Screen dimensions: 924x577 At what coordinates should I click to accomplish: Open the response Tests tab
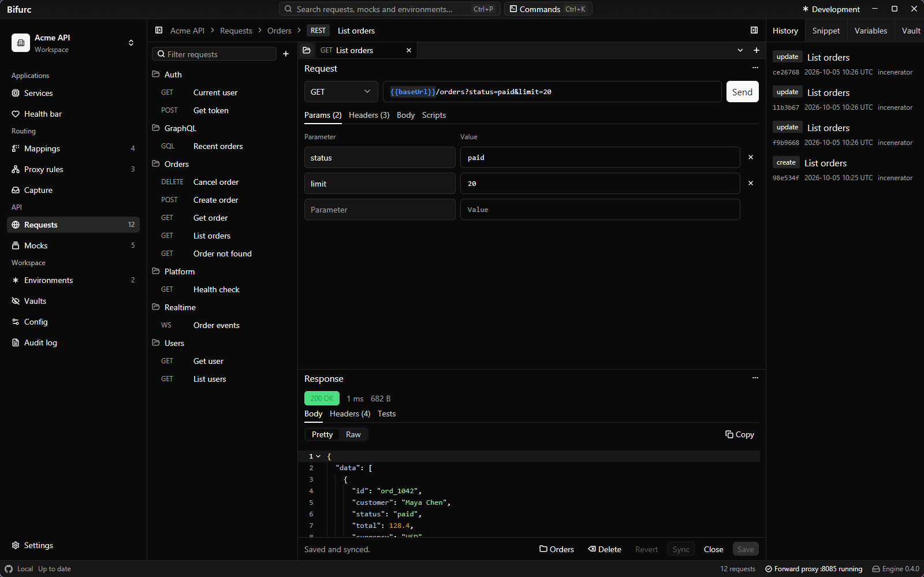(x=386, y=414)
